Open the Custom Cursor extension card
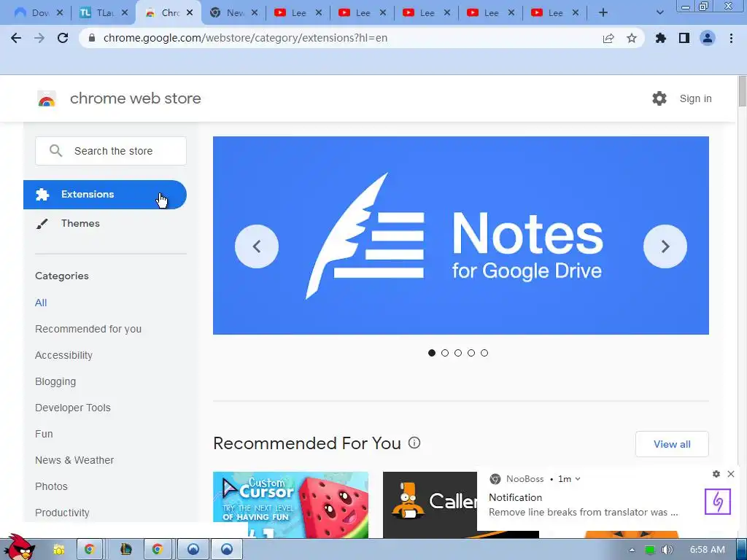Viewport: 747px width, 560px height. click(x=290, y=505)
